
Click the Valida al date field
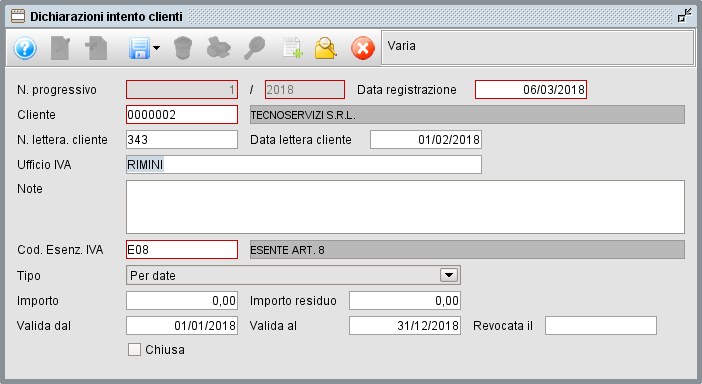tap(405, 325)
